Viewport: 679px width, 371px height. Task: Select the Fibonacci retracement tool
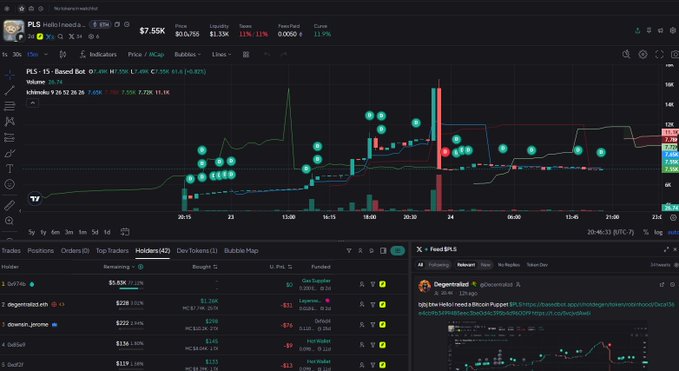(10, 106)
